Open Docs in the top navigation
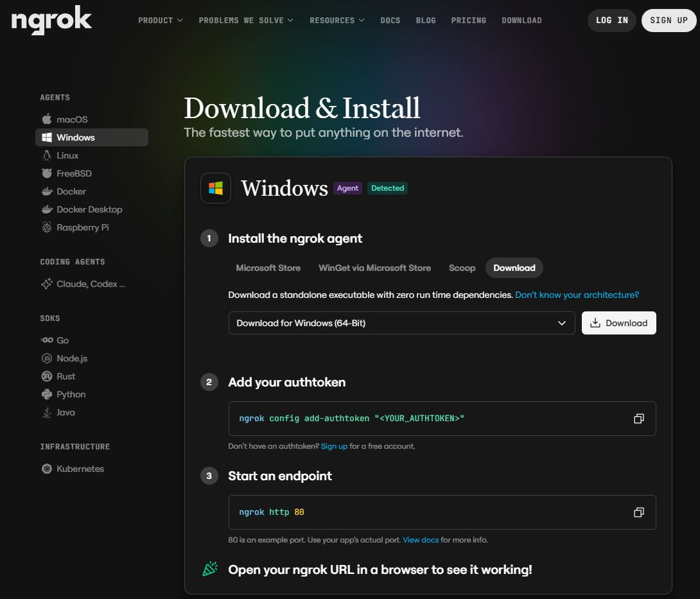The width and height of the screenshot is (700, 599). point(390,21)
